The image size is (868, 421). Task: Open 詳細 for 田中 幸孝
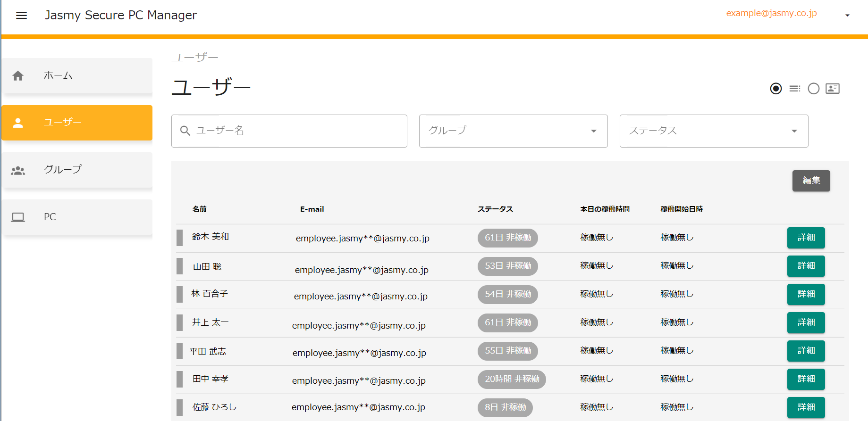pos(806,379)
